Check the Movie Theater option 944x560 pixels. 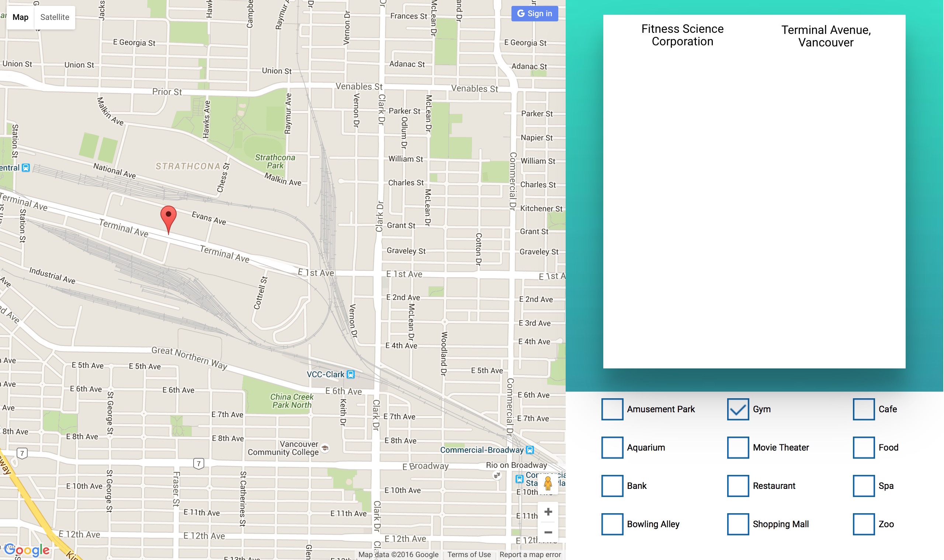pos(738,448)
